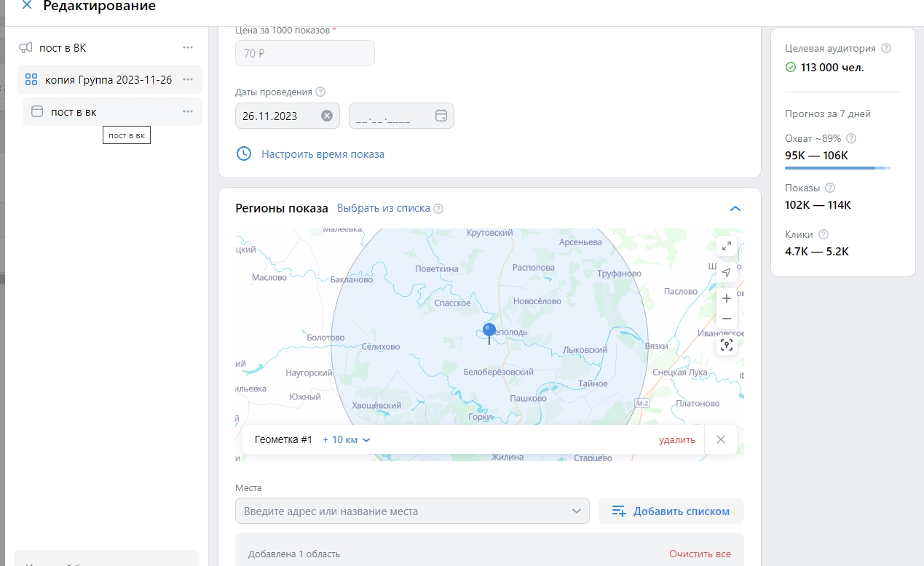Screen dimensions: 924x566
Task: Select the ad пост в вк
Action: [112, 111]
